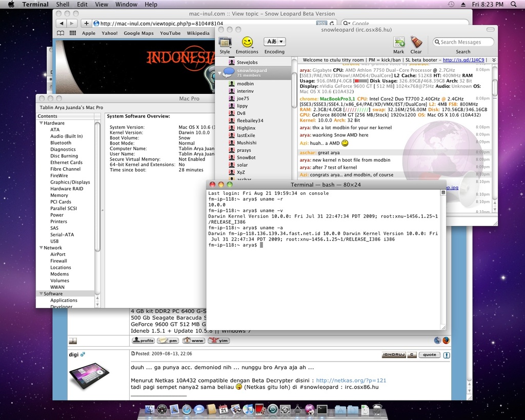The height and width of the screenshot is (420, 525).
Task: Open Time Machine from the Dock
Action: [x=273, y=409]
